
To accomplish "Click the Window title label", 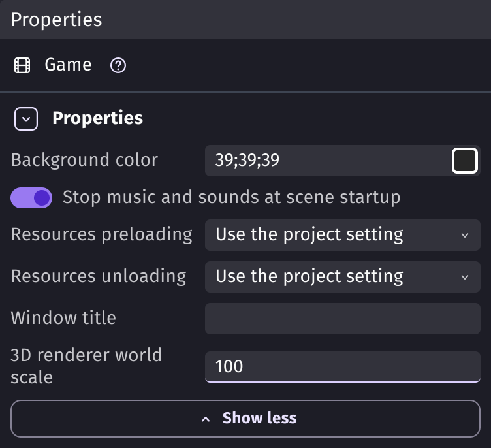I will 63,317.
